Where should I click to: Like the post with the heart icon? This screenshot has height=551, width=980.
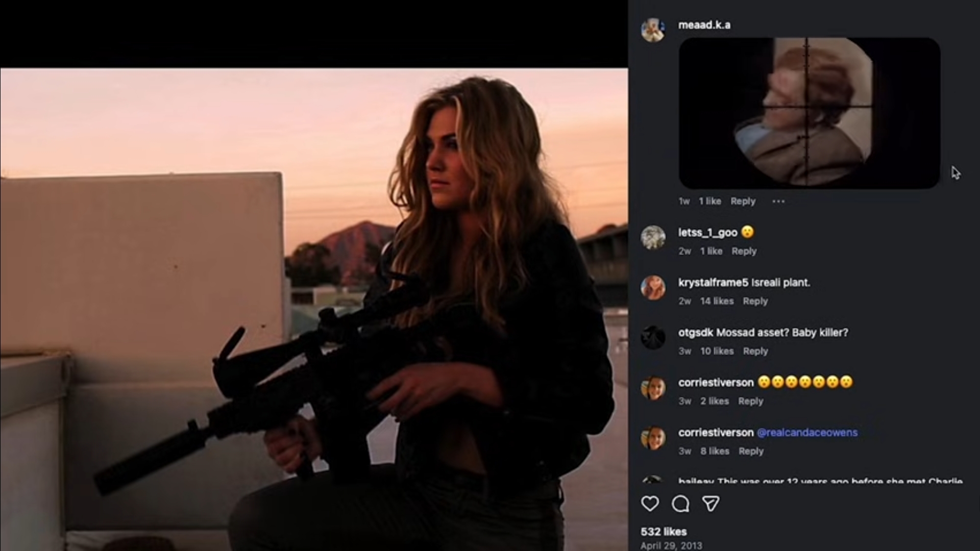coord(650,504)
